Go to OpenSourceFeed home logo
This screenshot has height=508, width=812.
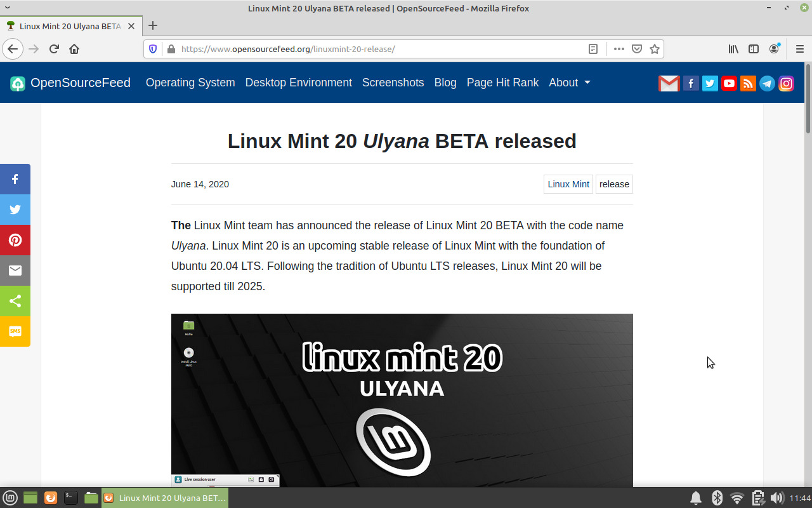click(x=70, y=83)
